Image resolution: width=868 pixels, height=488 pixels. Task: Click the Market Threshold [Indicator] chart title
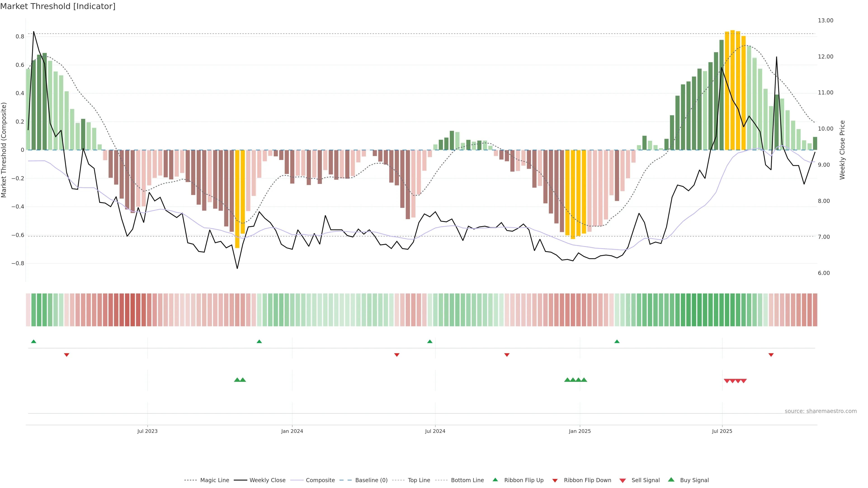(x=58, y=6)
